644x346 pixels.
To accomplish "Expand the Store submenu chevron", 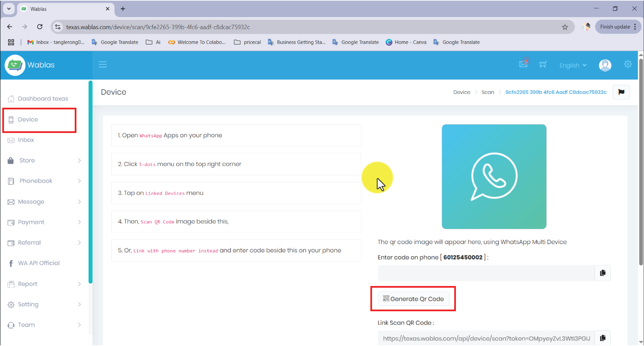I will coord(79,161).
